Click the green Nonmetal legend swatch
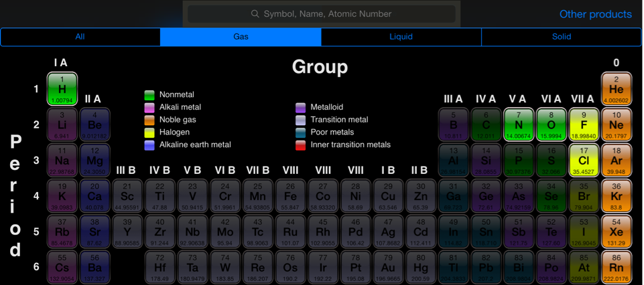The image size is (644, 285). pos(149,95)
